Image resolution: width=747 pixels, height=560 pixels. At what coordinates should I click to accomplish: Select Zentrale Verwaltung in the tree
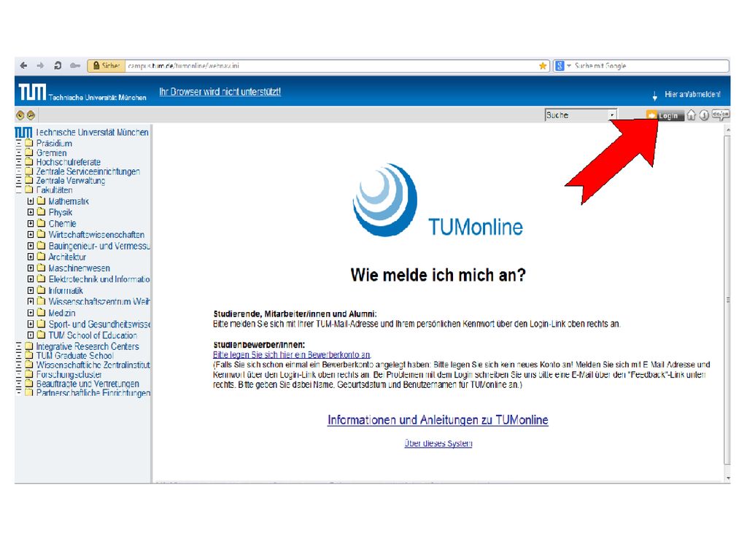(x=71, y=181)
